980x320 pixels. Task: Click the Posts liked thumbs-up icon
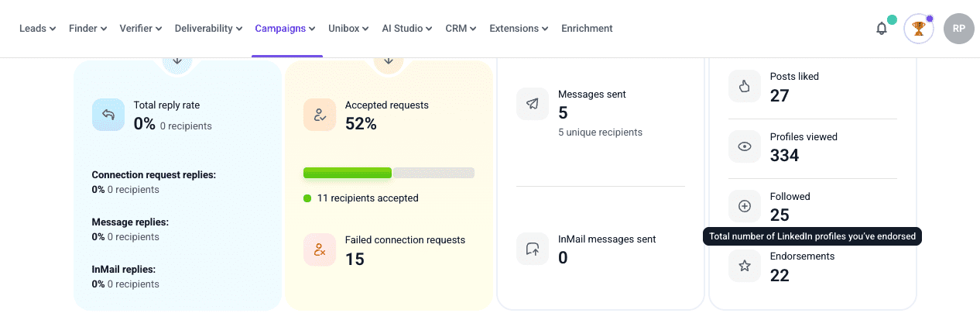point(744,86)
